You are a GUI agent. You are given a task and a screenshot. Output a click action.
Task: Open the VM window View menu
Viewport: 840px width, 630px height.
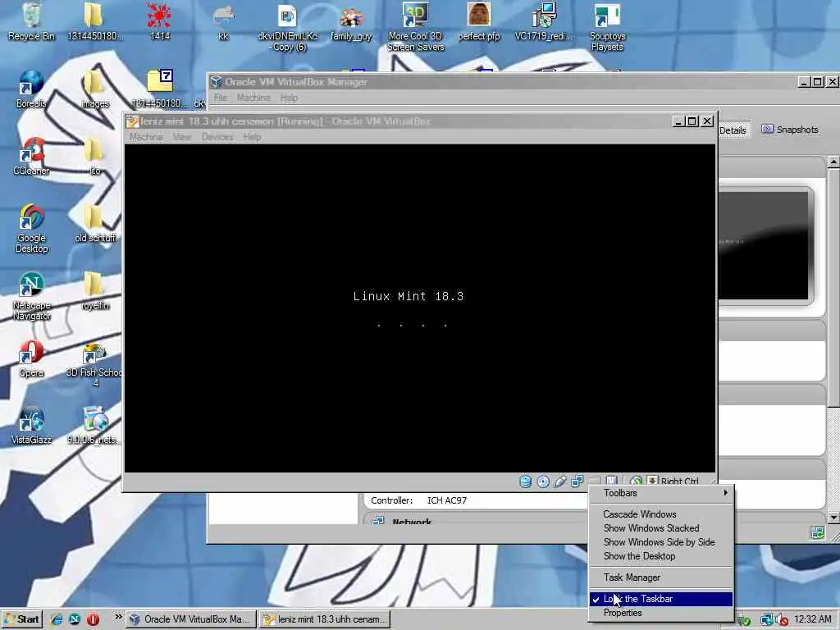182,137
